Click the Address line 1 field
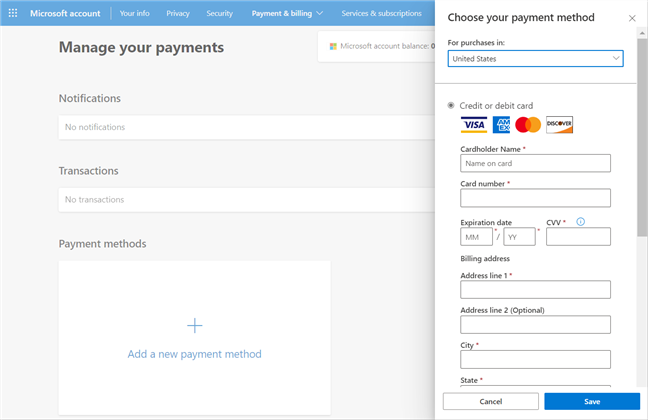Image resolution: width=648 pixels, height=420 pixels. click(x=535, y=289)
